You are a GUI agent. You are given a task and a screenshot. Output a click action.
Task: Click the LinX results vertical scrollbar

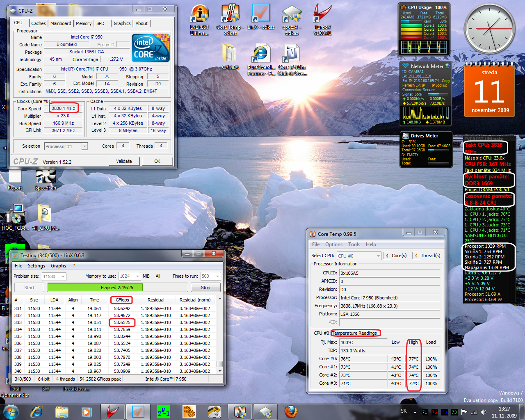[x=219, y=335]
